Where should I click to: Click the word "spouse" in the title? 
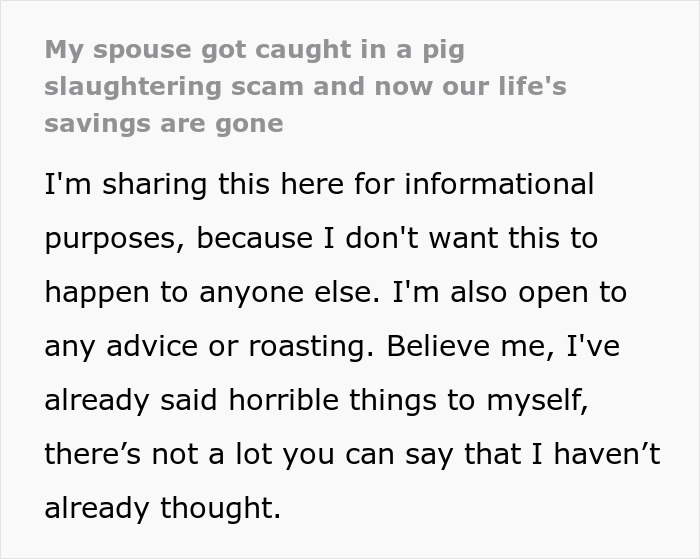(141, 49)
